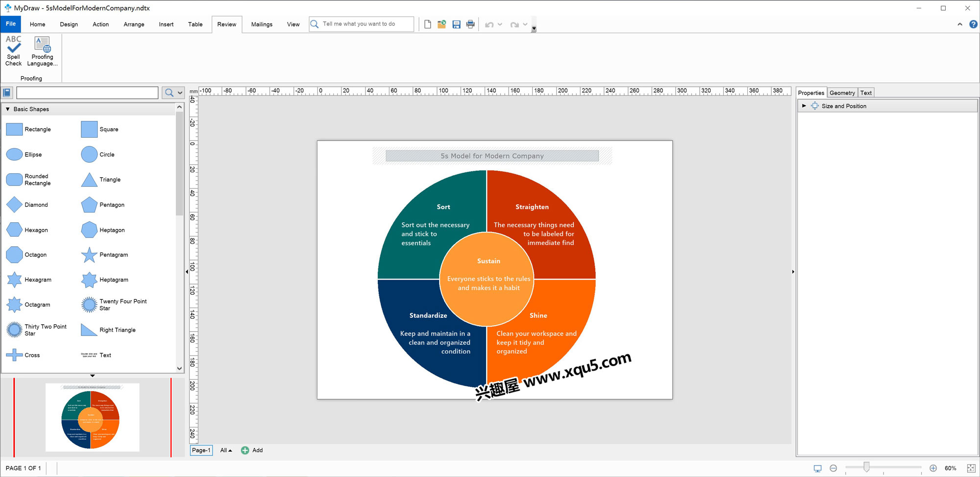The image size is (980, 477).
Task: Open the Help question mark icon
Action: 973,24
